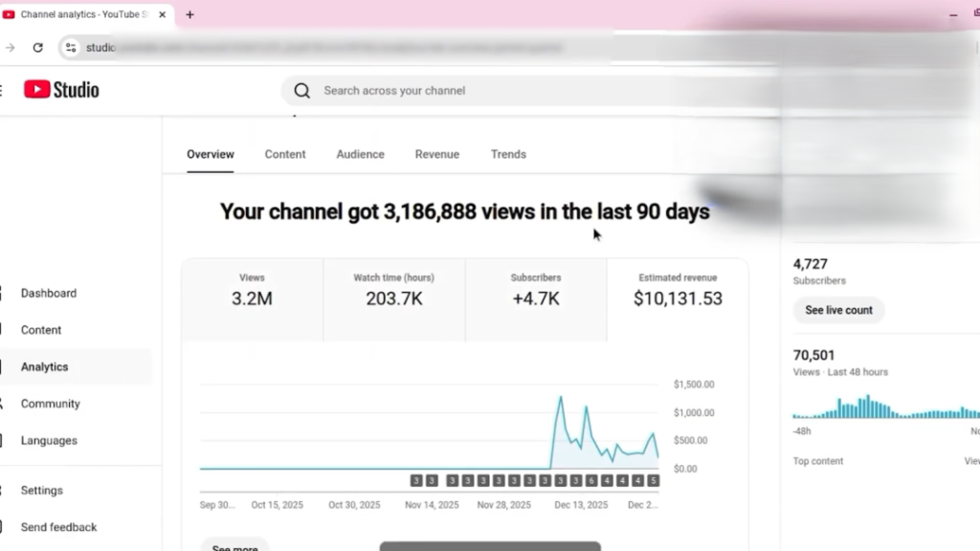Open the Audience tab
980x551 pixels.
pyautogui.click(x=360, y=154)
